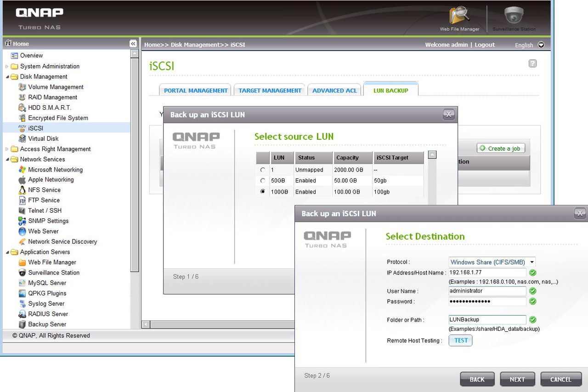Close the Select Destination dialog

pyautogui.click(x=580, y=214)
